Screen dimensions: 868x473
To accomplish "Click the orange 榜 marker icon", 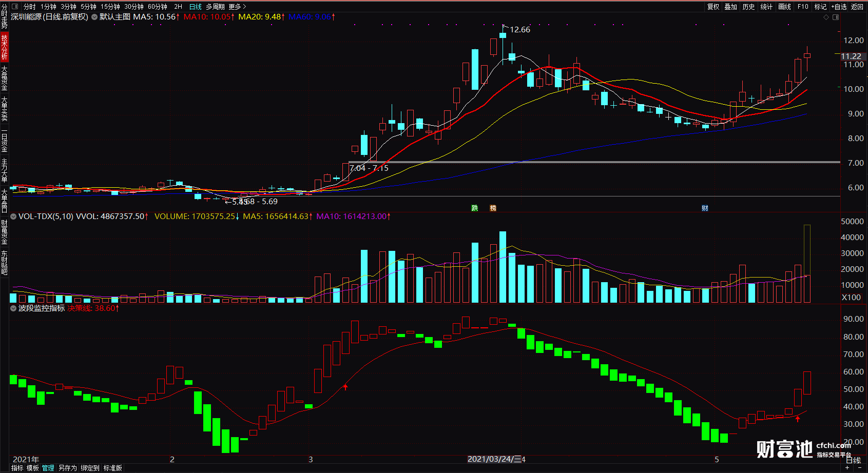I will click(493, 208).
